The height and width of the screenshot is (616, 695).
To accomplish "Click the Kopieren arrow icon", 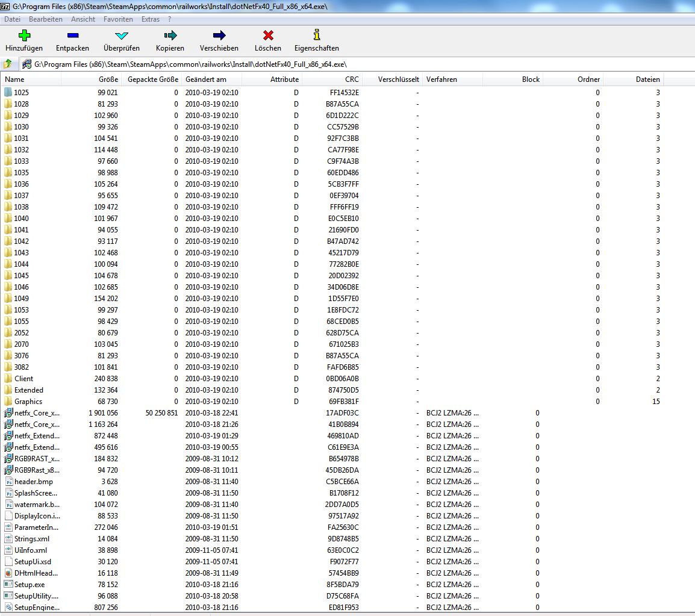I will pyautogui.click(x=170, y=35).
